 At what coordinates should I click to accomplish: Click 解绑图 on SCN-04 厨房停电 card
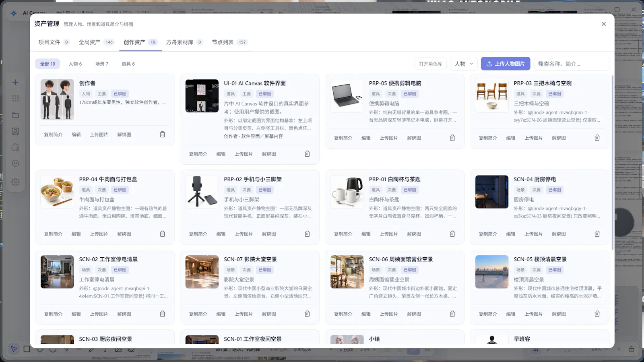click(x=559, y=234)
